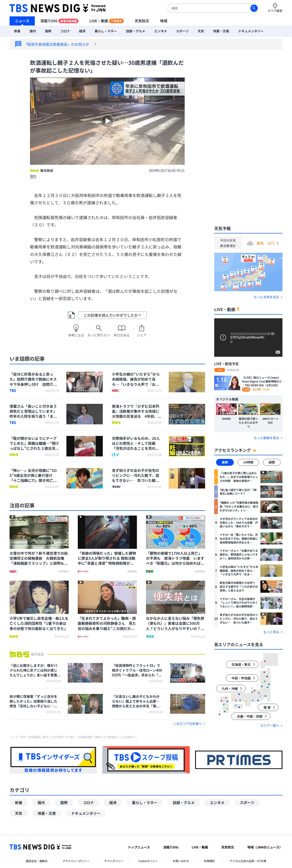Screen dimensions: 292x868
Task: Open トップニュース footer link
Action: pos(139,847)
